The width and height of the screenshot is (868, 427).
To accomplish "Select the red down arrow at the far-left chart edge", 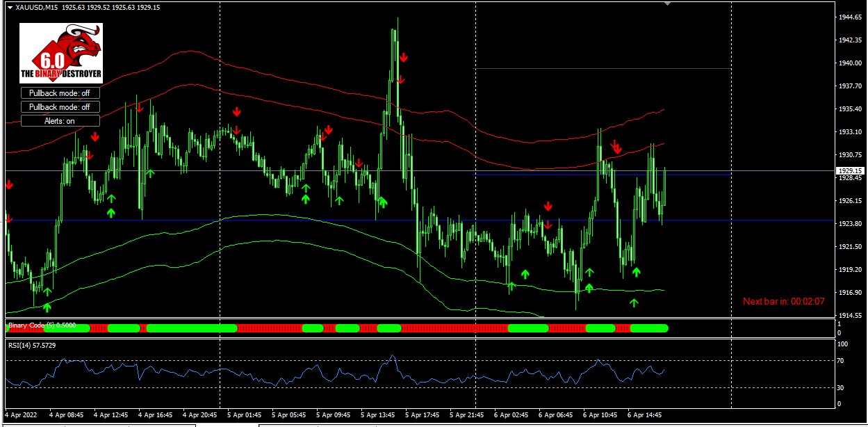I will tap(9, 185).
